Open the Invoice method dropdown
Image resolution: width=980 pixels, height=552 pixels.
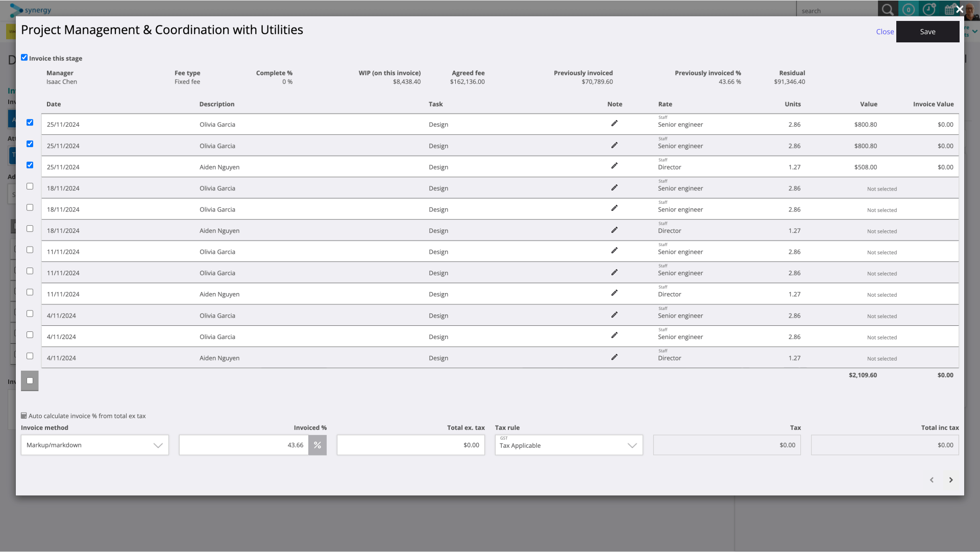(94, 445)
